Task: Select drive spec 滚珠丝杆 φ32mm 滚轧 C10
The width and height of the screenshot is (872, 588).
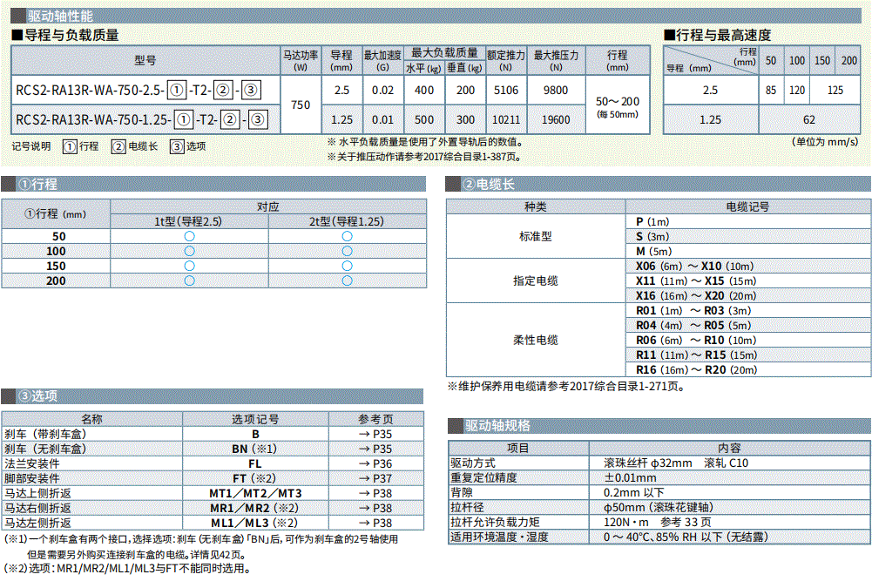Action: [676, 463]
